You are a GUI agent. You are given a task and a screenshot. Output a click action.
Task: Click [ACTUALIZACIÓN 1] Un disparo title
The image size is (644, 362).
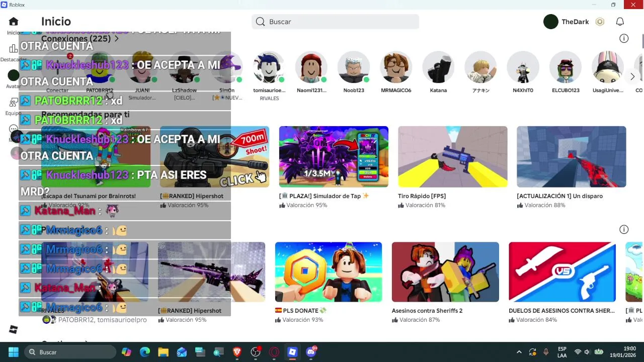[559, 196]
